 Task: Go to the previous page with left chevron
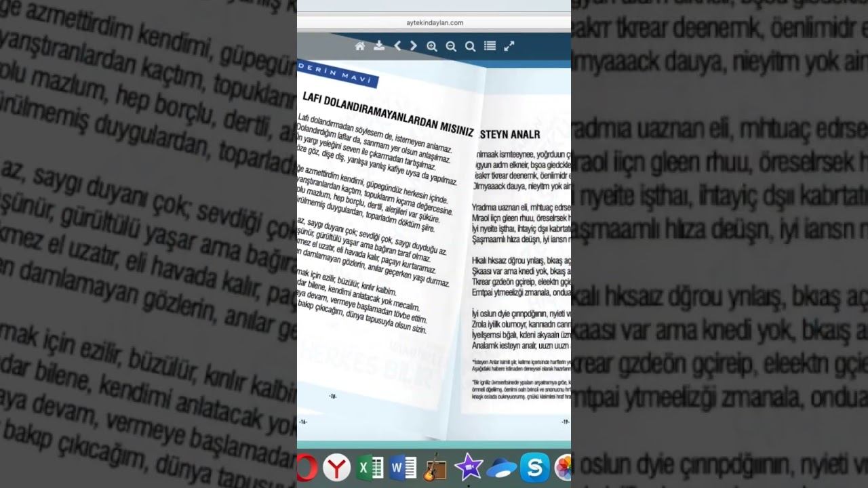click(397, 46)
